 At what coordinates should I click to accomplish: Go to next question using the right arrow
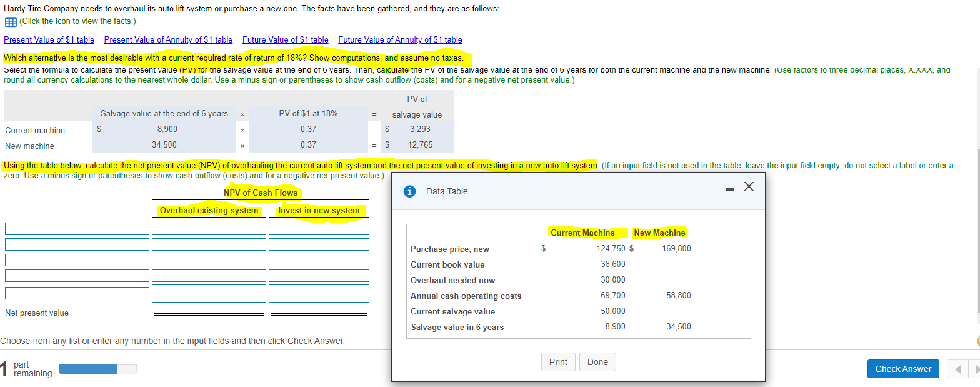pos(974,369)
